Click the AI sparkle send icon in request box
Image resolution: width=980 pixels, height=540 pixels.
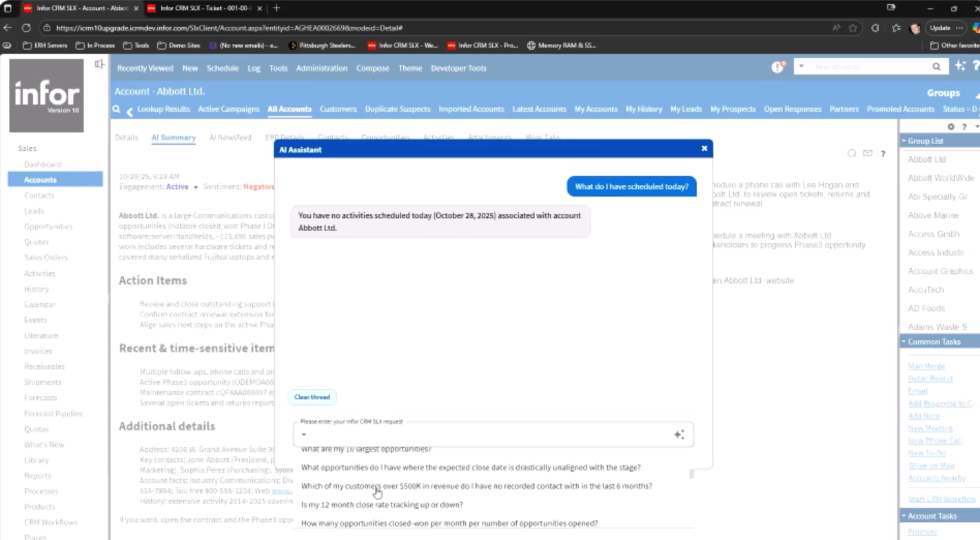680,434
